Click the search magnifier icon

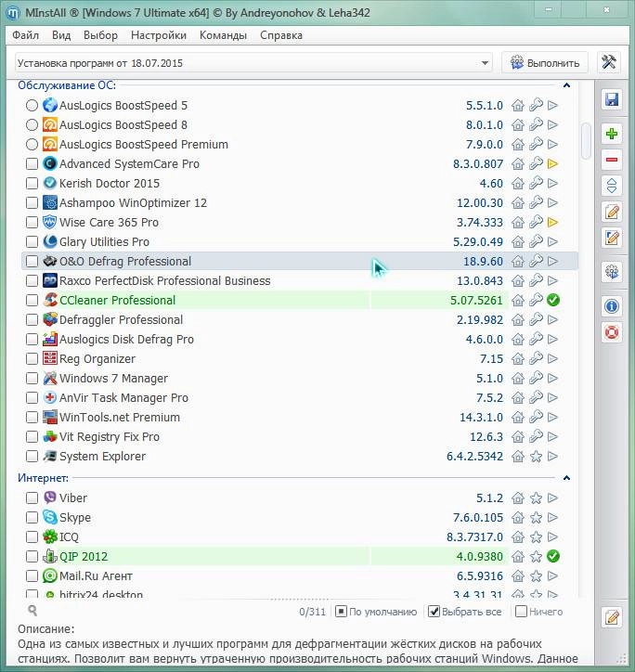[32, 611]
